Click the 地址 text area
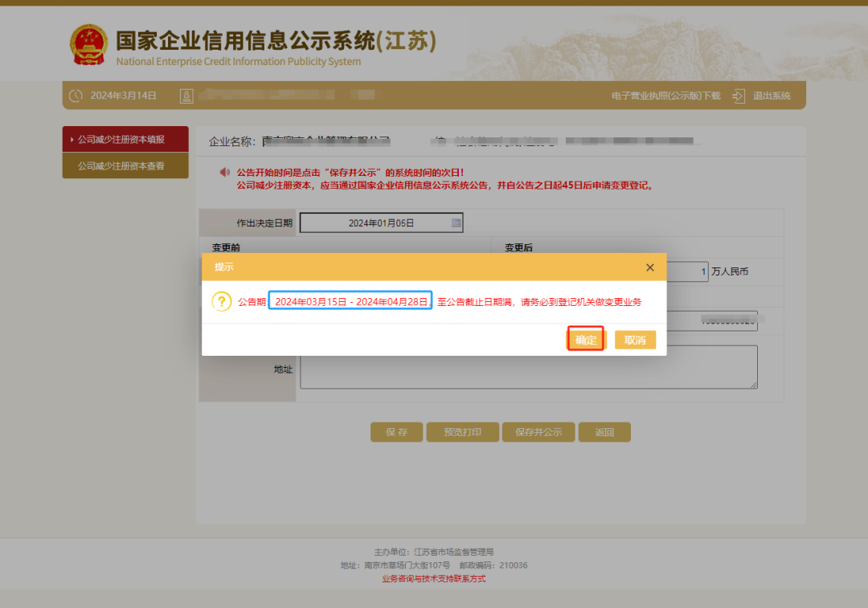This screenshot has width=868, height=608. coord(529,367)
